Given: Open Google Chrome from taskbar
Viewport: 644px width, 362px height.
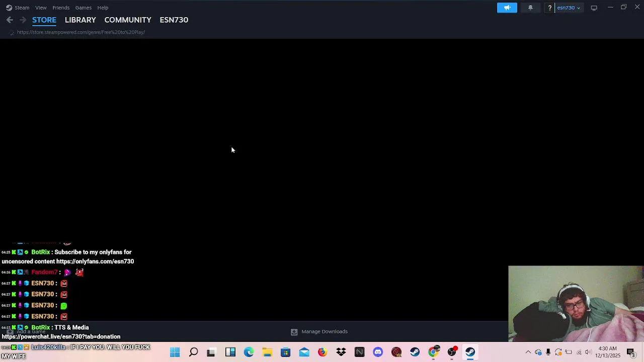Looking at the screenshot, I should click(433, 352).
